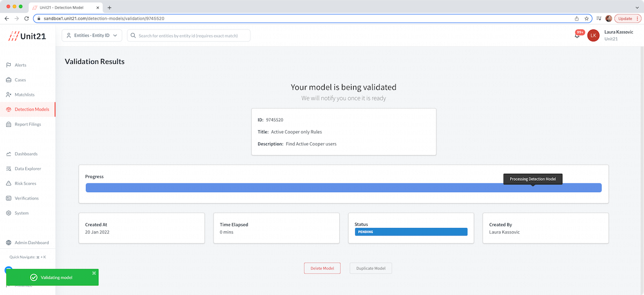Close the Unit21 browser tab

97,8
